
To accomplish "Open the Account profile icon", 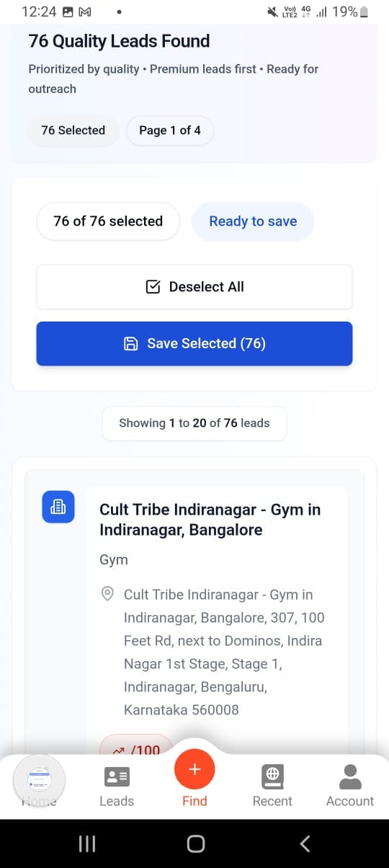I will point(350,776).
